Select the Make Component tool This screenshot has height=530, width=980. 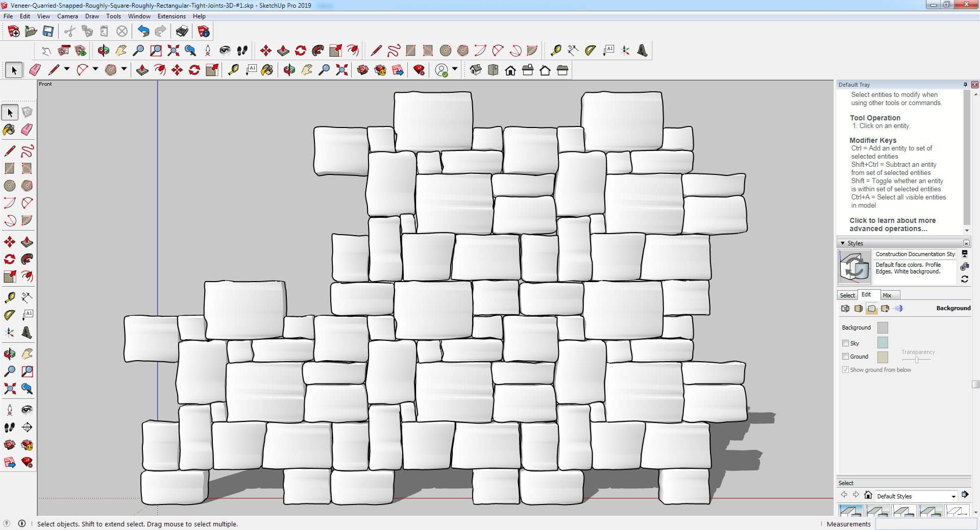point(27,112)
